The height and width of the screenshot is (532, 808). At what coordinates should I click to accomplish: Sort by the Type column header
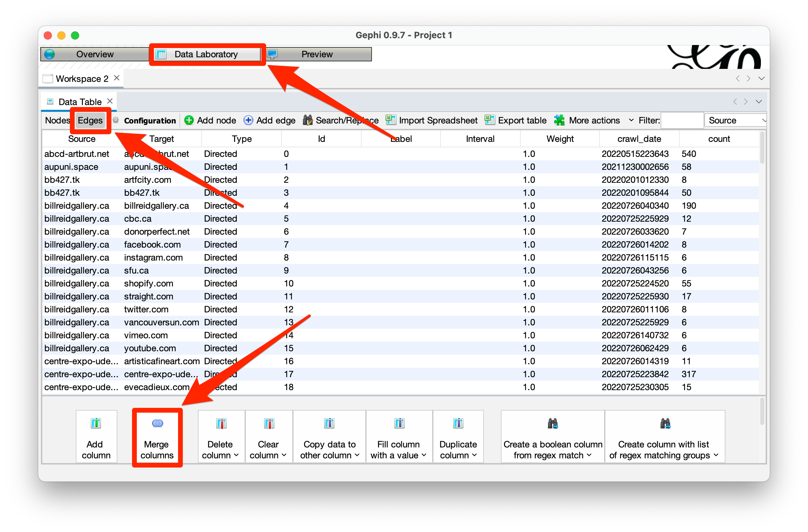pos(242,139)
